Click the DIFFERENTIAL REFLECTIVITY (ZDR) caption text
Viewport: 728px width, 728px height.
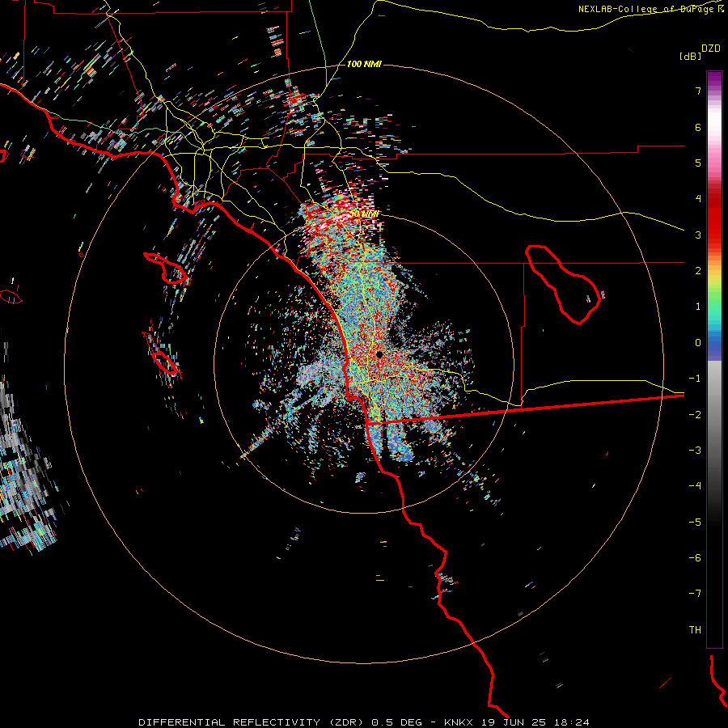[x=252, y=722]
